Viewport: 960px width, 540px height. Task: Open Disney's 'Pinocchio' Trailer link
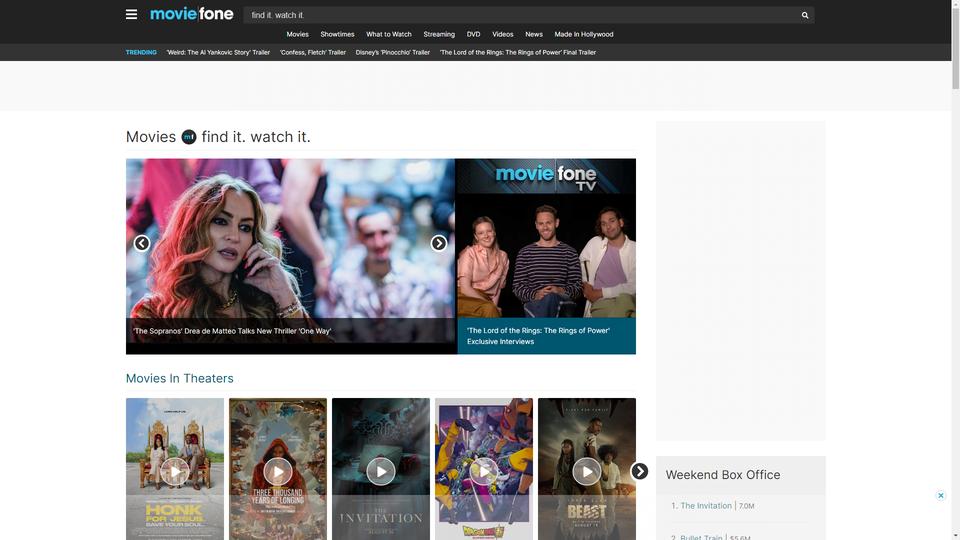[x=392, y=53]
